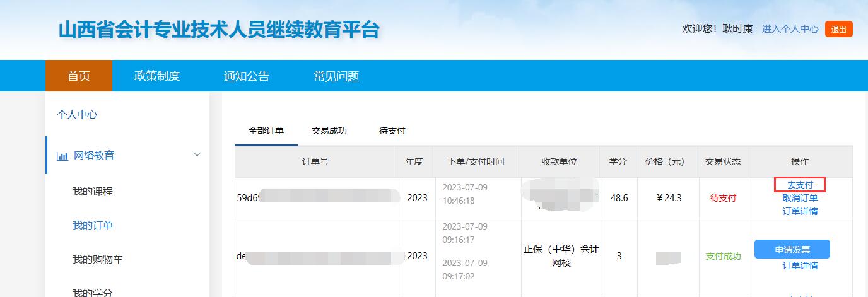Screen dimensions: 868x297
Task: Click the 个人中心 sidebar heading
Action: 77,115
